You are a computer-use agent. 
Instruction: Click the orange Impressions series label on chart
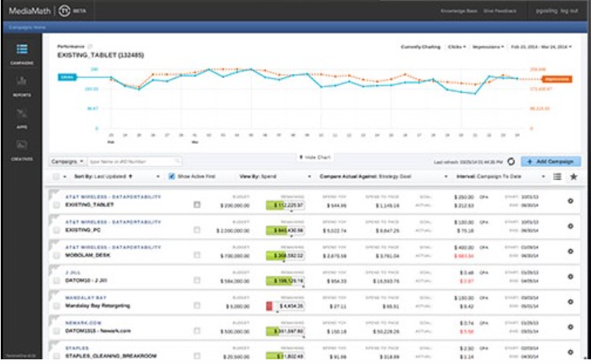point(557,79)
